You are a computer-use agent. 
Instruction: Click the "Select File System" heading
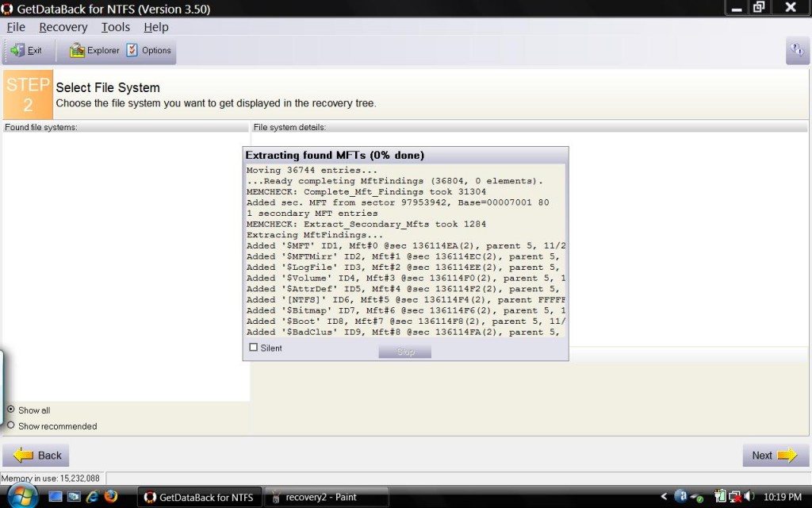click(x=108, y=87)
